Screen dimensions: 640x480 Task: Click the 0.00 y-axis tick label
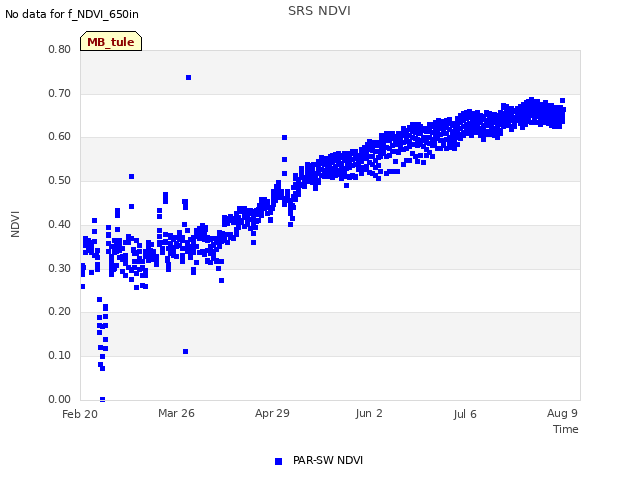coord(60,399)
